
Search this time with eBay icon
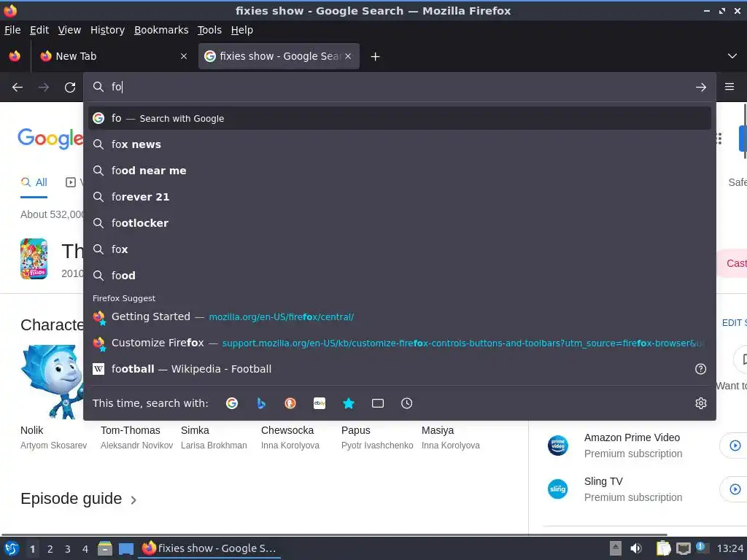[320, 403]
